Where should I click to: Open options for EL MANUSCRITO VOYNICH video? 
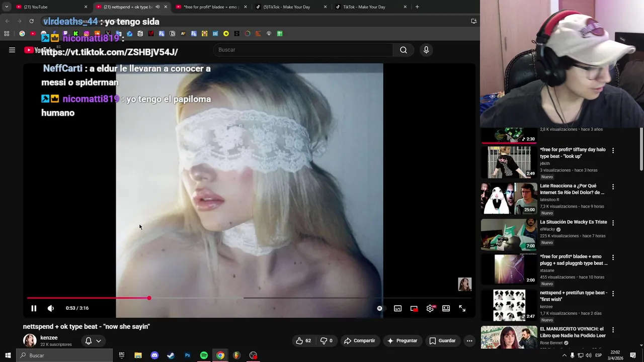click(613, 330)
